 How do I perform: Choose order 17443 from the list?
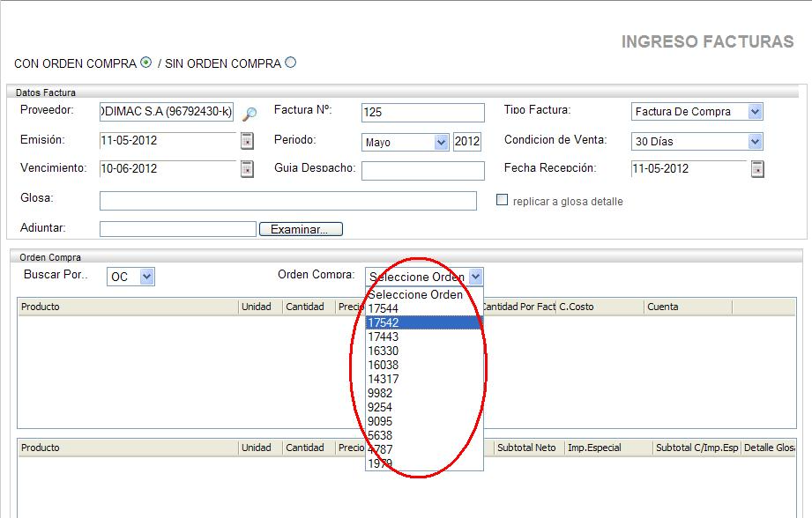click(x=424, y=337)
